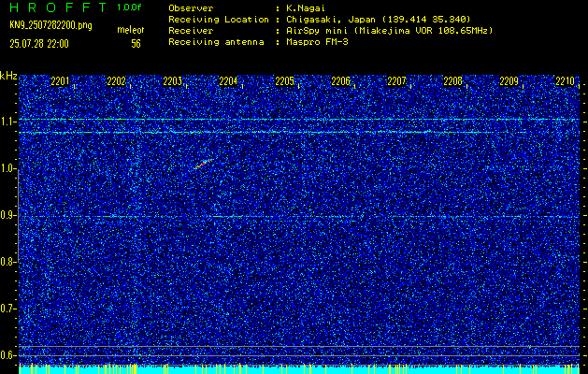Click the 1.0 kHz frequency label
The width and height of the screenshot is (588, 374).
(7, 169)
